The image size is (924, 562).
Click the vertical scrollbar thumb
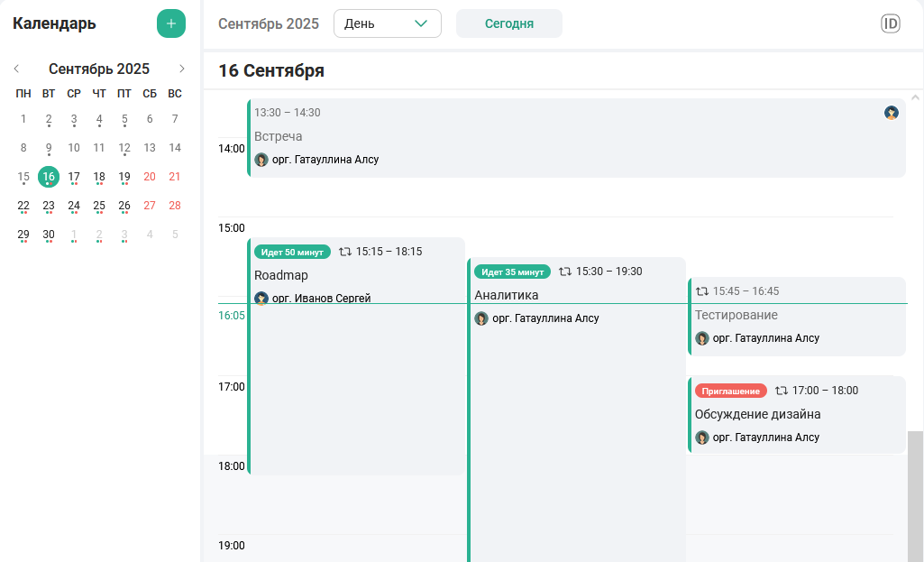coord(915,496)
